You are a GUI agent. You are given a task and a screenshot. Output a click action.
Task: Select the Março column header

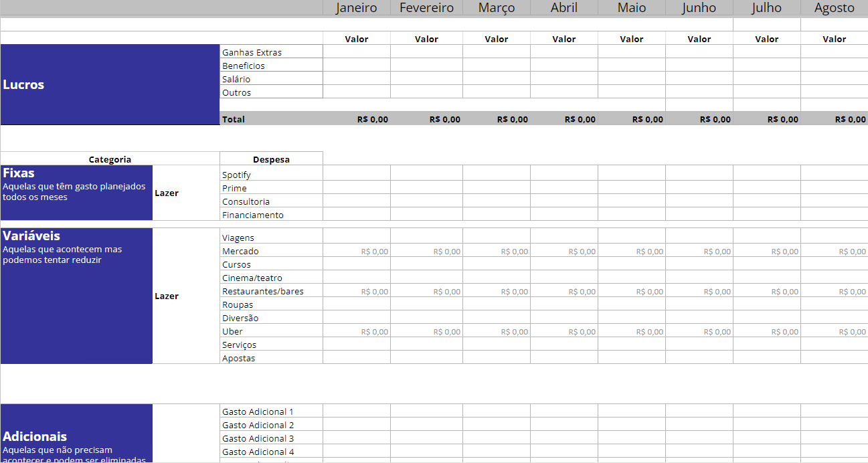coord(496,8)
